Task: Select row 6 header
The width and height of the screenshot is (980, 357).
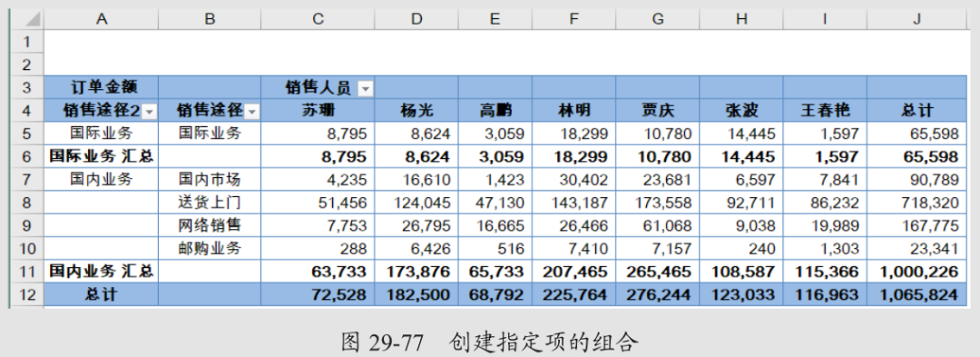Action: pyautogui.click(x=27, y=156)
